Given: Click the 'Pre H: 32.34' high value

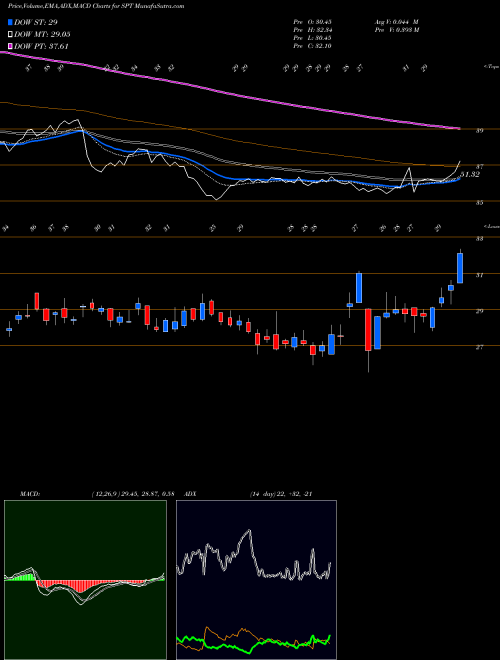Looking at the screenshot, I should [313, 30].
